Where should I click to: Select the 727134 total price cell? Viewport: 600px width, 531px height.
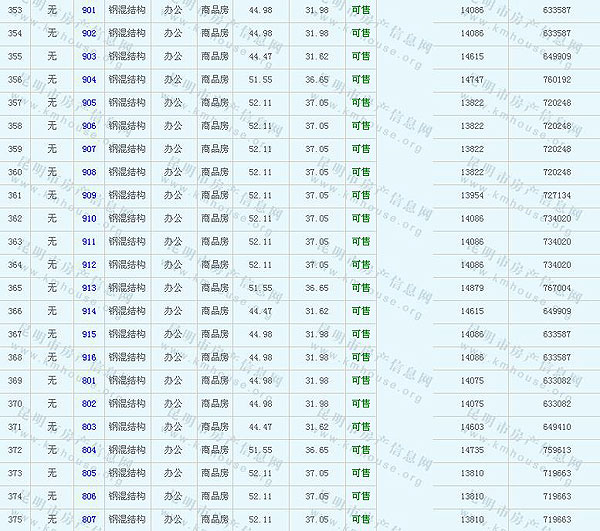557,195
